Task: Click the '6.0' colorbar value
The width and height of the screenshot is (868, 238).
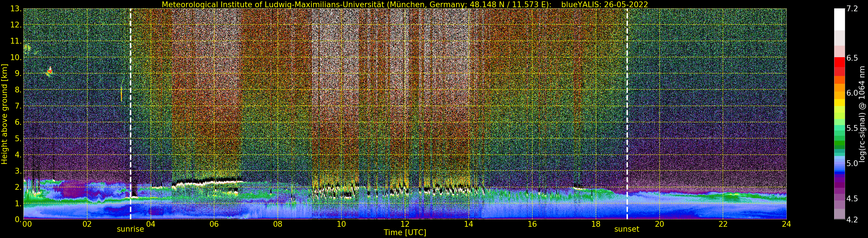Action: click(x=852, y=93)
